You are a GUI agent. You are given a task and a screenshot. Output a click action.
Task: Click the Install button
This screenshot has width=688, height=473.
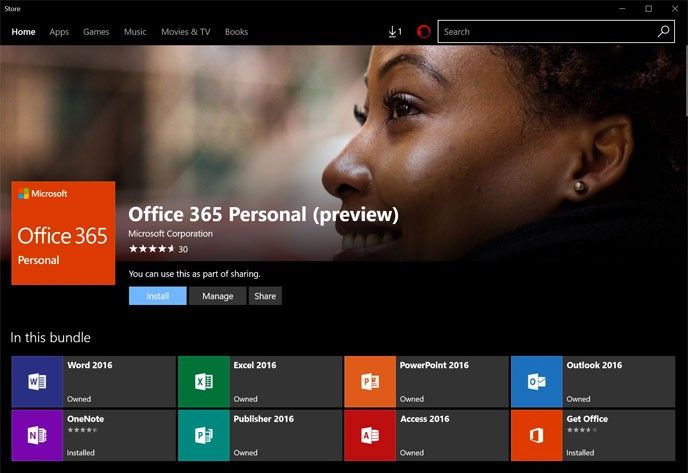click(157, 296)
